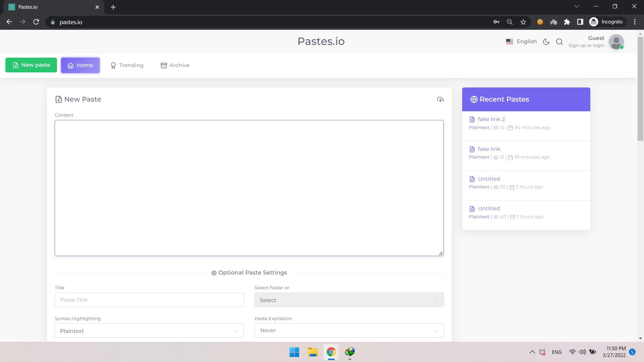
Task: Open the browser extensions puzzle icon
Action: point(567,22)
